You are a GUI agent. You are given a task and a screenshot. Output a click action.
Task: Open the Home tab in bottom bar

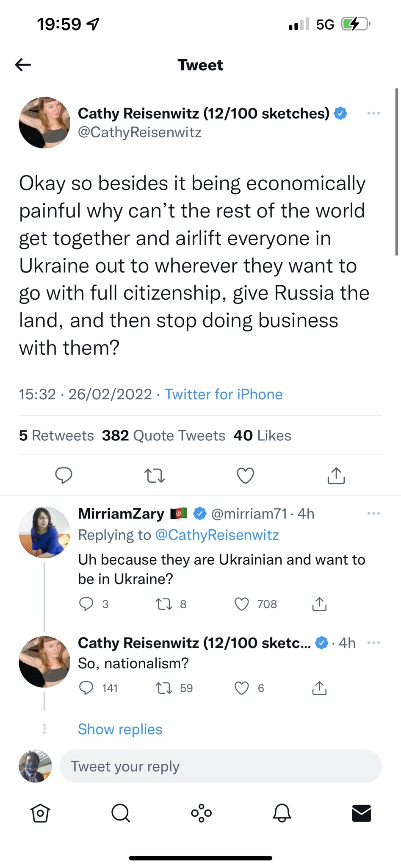tap(40, 813)
